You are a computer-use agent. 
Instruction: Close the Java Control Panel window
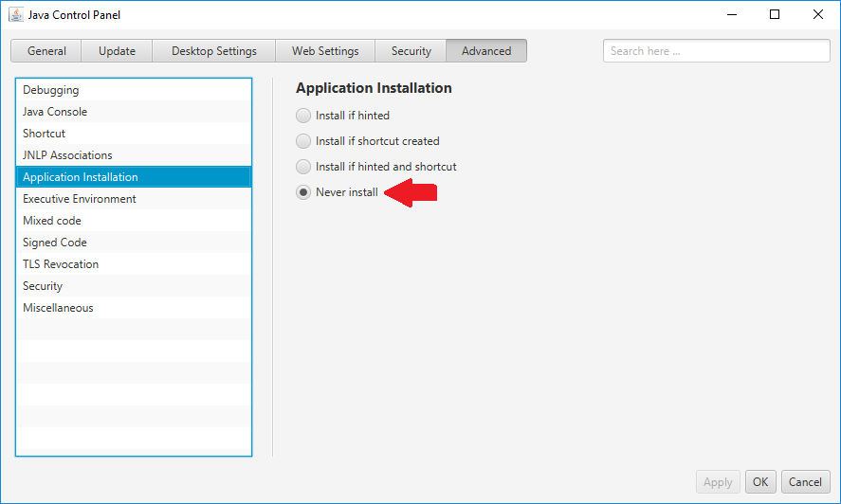click(x=818, y=14)
